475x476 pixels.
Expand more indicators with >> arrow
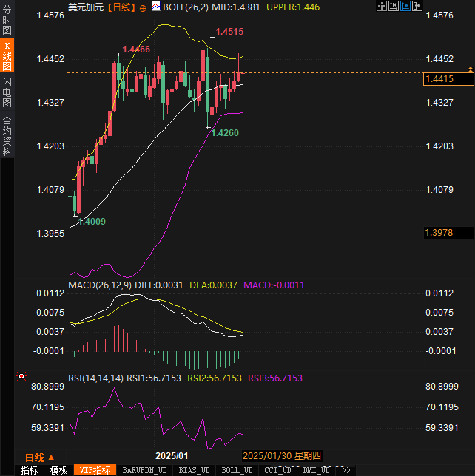pyautogui.click(x=346, y=470)
